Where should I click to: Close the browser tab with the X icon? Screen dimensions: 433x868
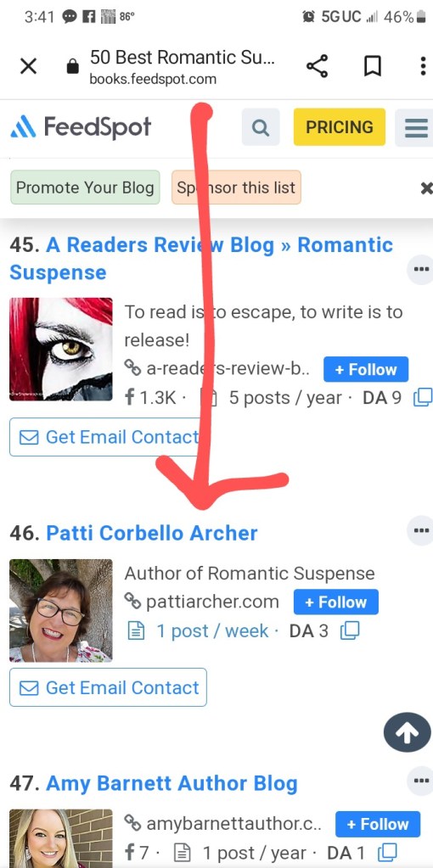click(x=28, y=66)
